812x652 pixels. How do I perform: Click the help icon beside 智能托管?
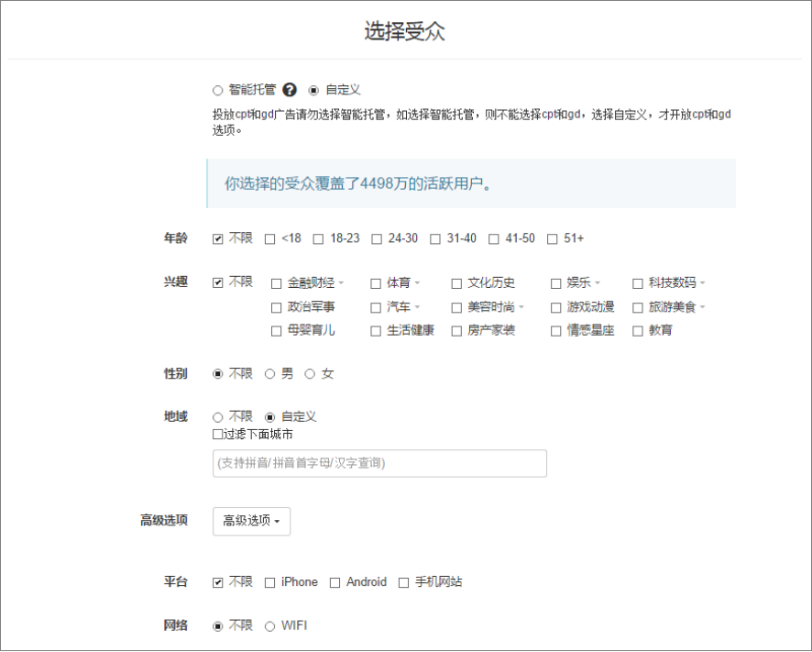coord(290,90)
